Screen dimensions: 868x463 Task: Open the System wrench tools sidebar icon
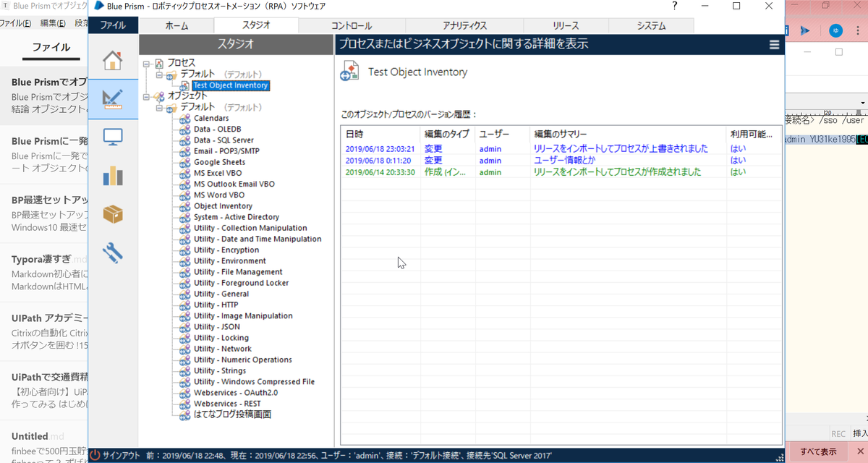(112, 252)
